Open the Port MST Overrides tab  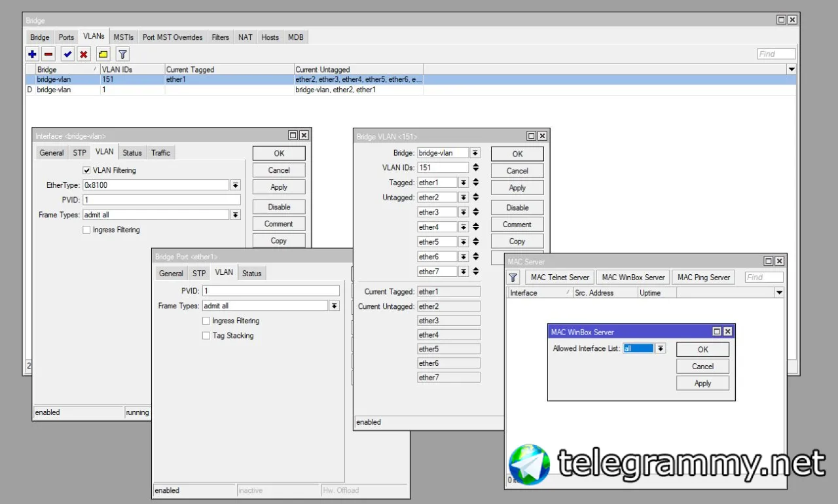click(173, 37)
